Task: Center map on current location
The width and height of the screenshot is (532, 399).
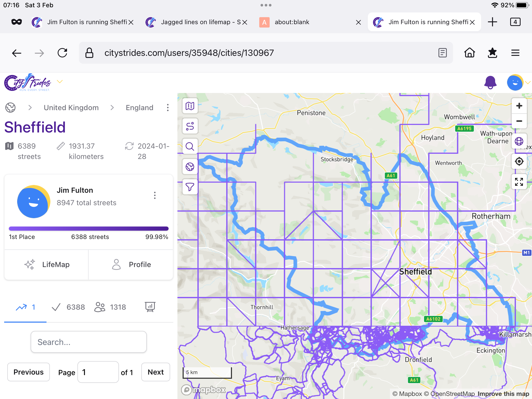Action: (x=519, y=161)
